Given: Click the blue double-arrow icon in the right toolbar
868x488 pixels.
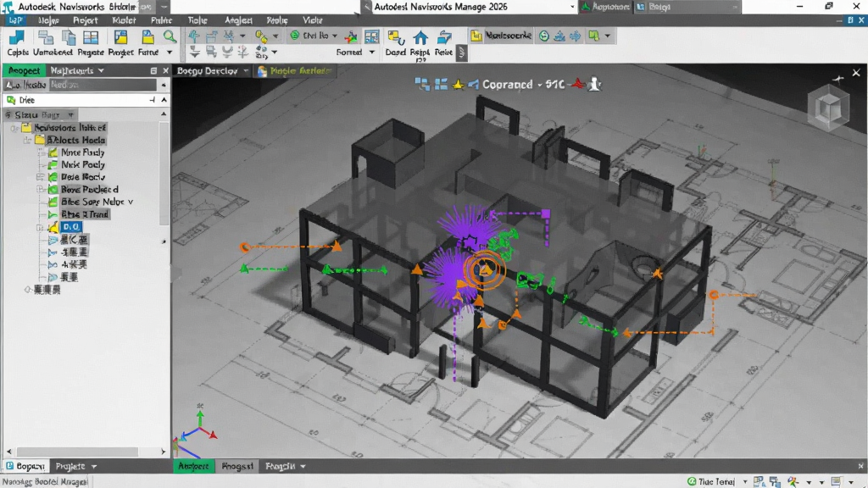Looking at the screenshot, I should tap(576, 36).
